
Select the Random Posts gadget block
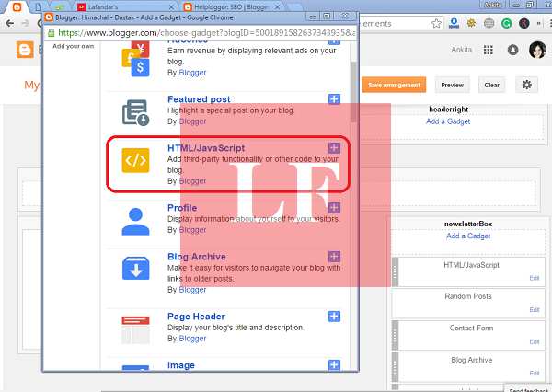click(468, 304)
